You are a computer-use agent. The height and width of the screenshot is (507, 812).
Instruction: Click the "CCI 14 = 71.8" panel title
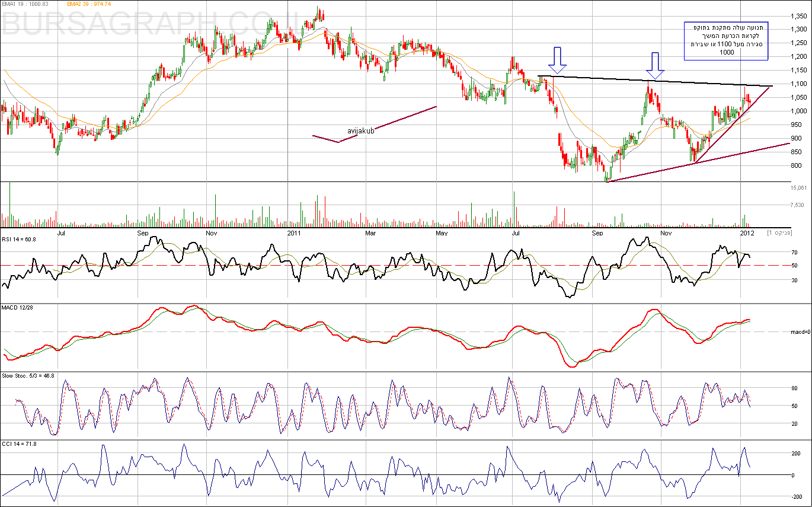pyautogui.click(x=20, y=444)
